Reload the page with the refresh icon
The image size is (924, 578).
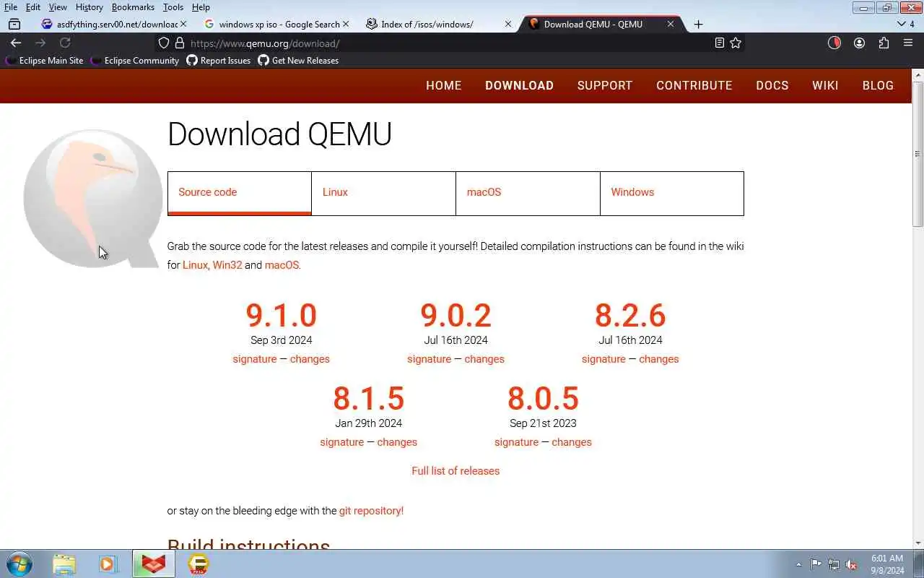[65, 43]
